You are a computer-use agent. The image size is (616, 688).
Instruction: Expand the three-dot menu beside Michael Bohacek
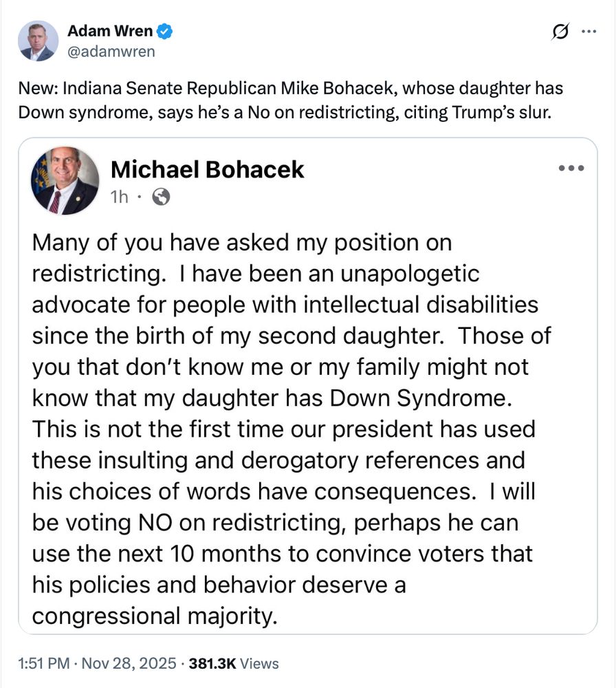(571, 168)
